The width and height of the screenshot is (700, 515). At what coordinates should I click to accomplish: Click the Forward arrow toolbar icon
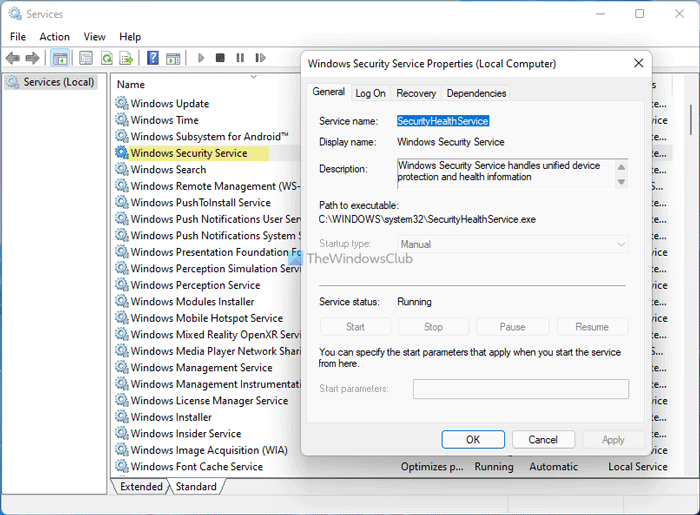tap(32, 58)
